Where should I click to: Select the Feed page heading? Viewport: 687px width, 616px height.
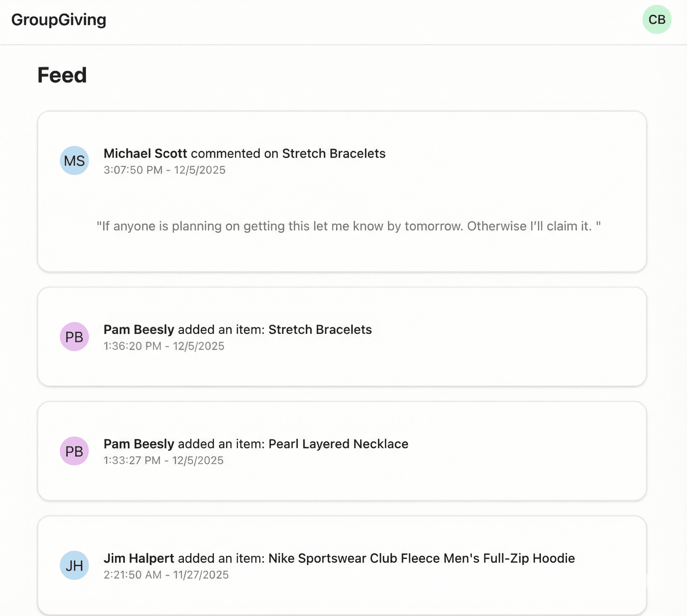coord(62,74)
